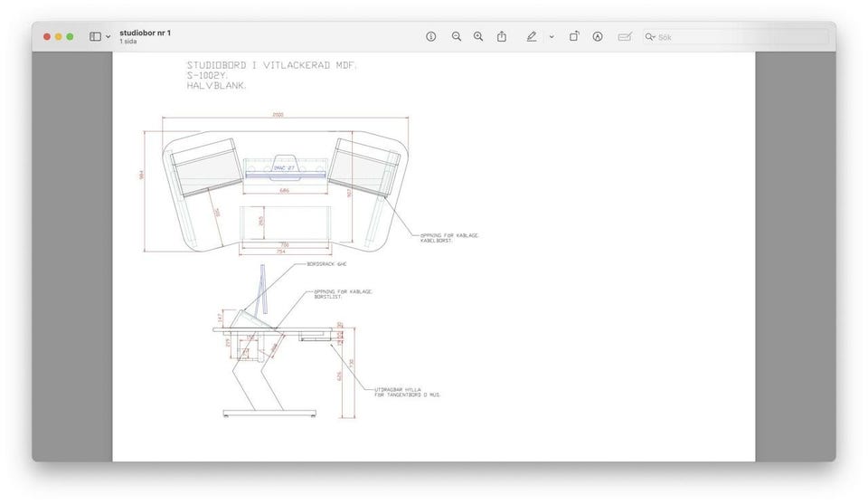Click the document info inspector icon

click(x=431, y=36)
